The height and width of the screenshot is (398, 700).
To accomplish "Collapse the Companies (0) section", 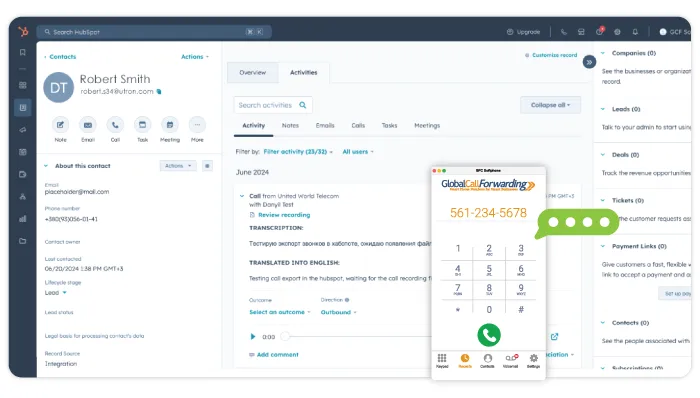I will tap(603, 53).
